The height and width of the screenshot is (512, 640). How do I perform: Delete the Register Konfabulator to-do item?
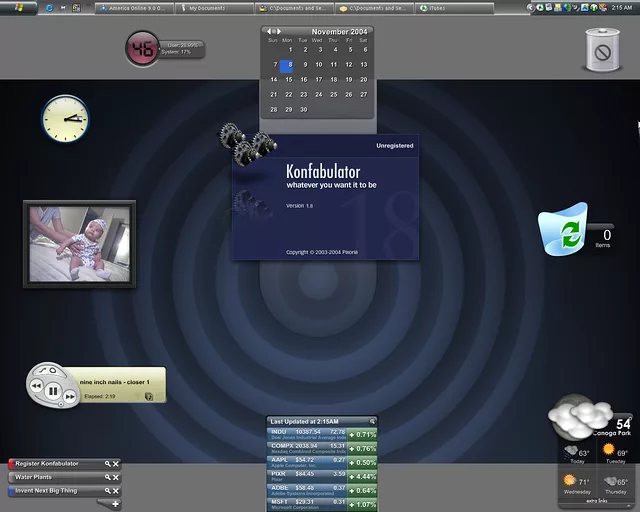(x=115, y=464)
